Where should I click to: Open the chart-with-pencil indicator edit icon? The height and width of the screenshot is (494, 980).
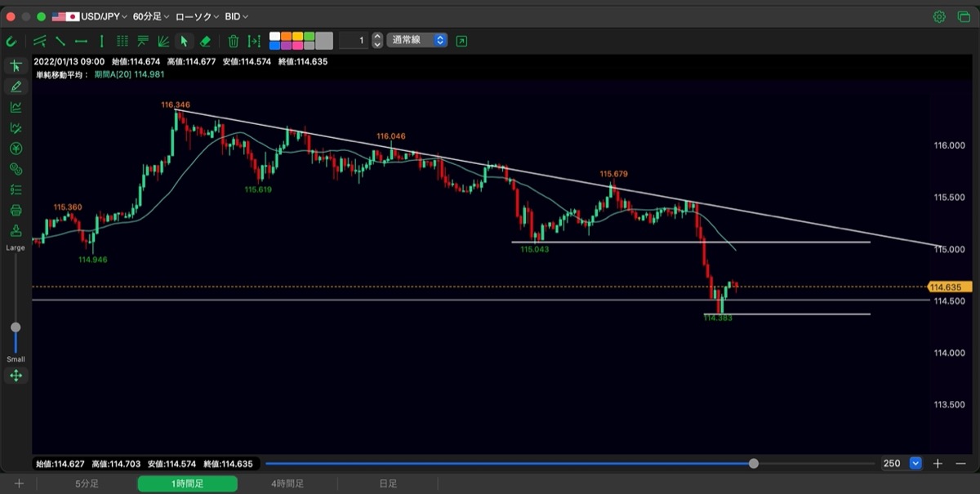coord(16,127)
